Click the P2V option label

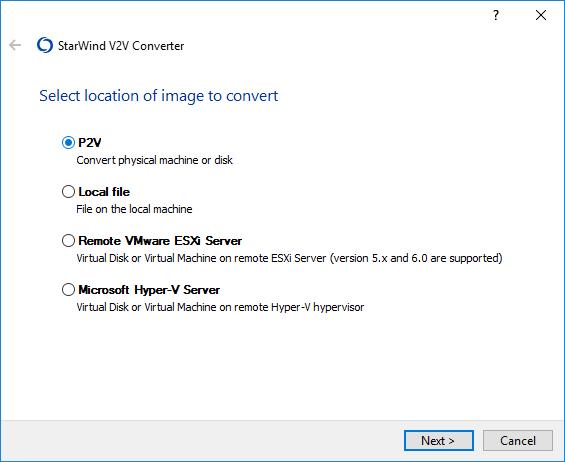tap(90, 143)
